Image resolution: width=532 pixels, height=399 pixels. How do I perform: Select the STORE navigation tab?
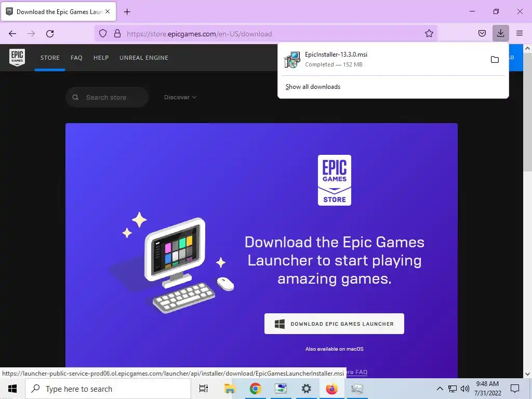pos(50,58)
